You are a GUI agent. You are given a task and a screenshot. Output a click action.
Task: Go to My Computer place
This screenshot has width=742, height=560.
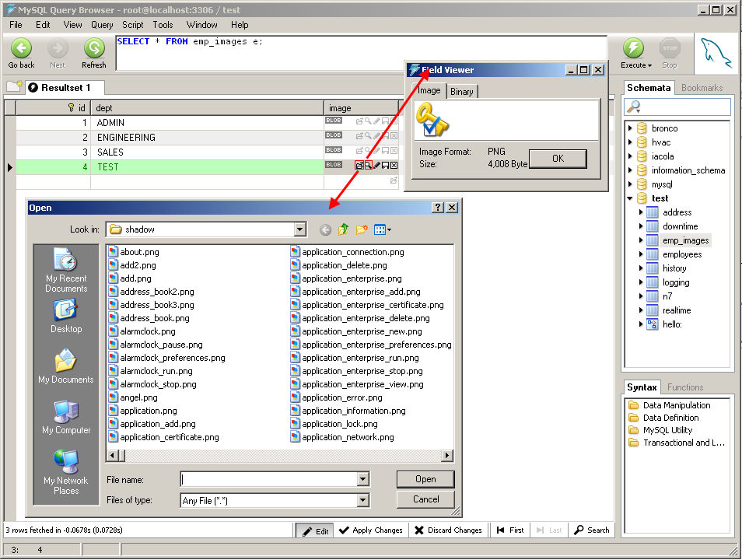point(66,417)
